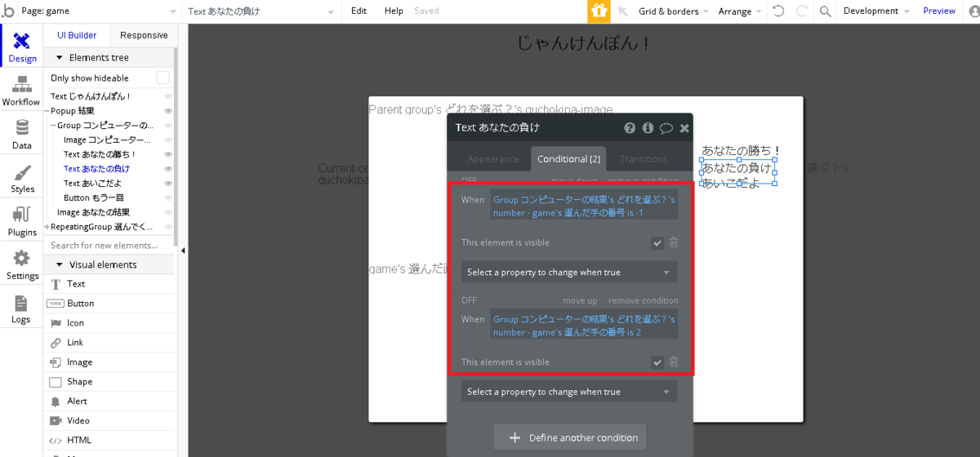This screenshot has width=980, height=457.
Task: Open the Transitions tab
Action: pyautogui.click(x=644, y=159)
